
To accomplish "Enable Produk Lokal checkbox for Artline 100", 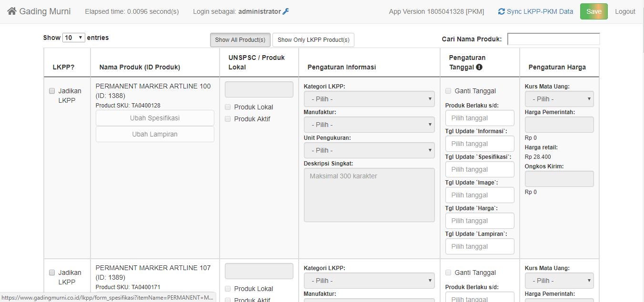I will [x=228, y=107].
